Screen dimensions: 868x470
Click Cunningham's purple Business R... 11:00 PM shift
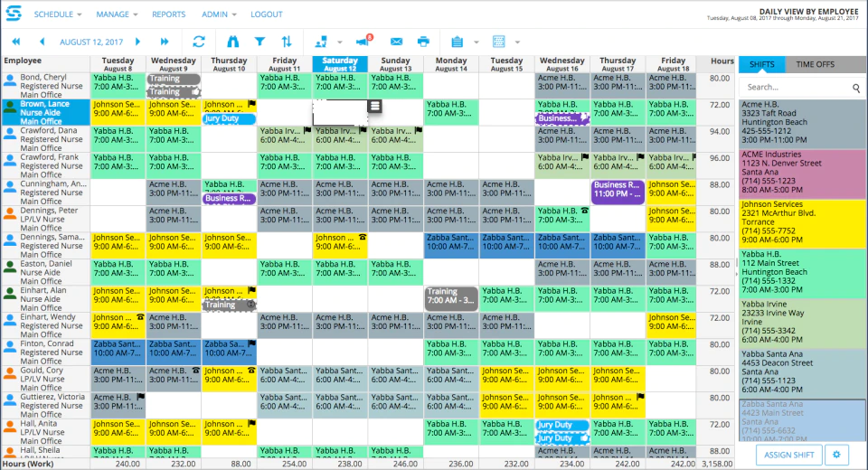coord(618,193)
